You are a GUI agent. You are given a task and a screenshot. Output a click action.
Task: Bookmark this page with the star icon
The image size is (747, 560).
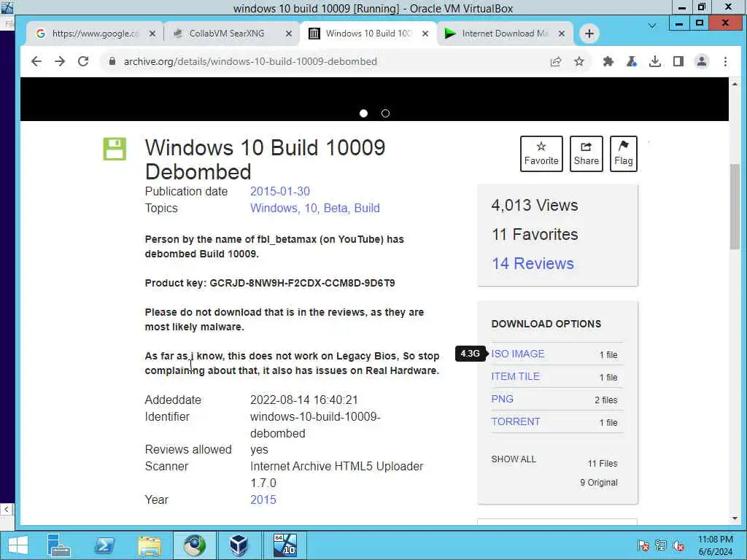click(x=578, y=61)
